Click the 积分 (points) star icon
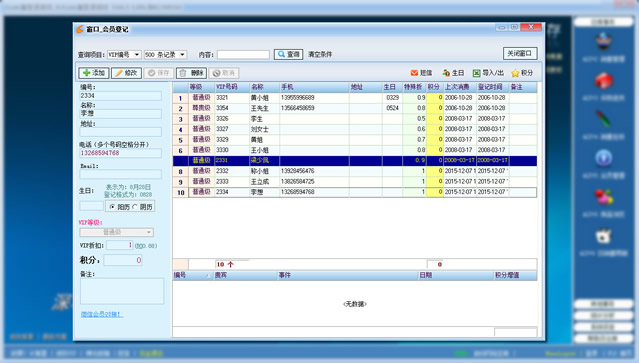639x363 pixels. coord(516,73)
